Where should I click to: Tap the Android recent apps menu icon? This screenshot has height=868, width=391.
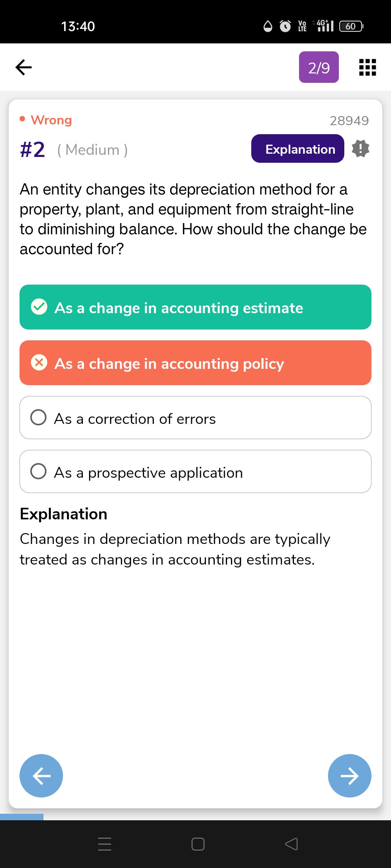(x=105, y=844)
